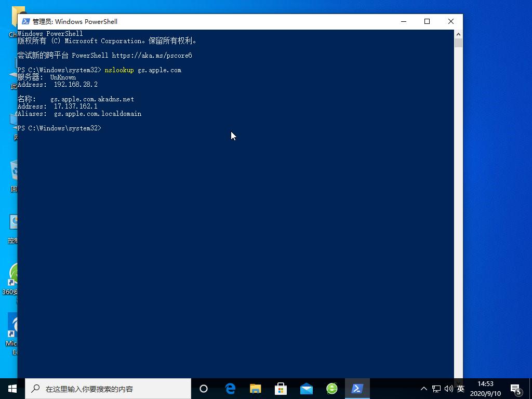This screenshot has width=532, height=399.
Task: Open the volume speaker tray icon
Action: [448, 389]
